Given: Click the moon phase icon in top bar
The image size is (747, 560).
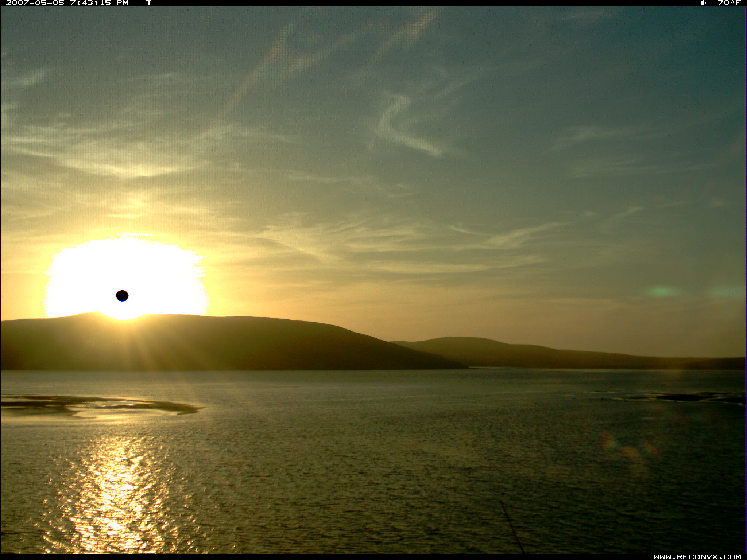Looking at the screenshot, I should (x=703, y=3).
